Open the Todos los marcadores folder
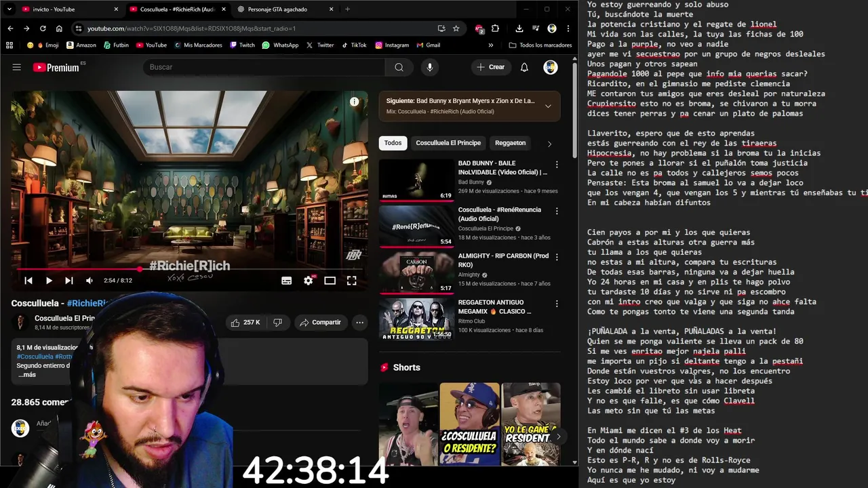Screen dimensions: 868x488 pyautogui.click(x=540, y=45)
